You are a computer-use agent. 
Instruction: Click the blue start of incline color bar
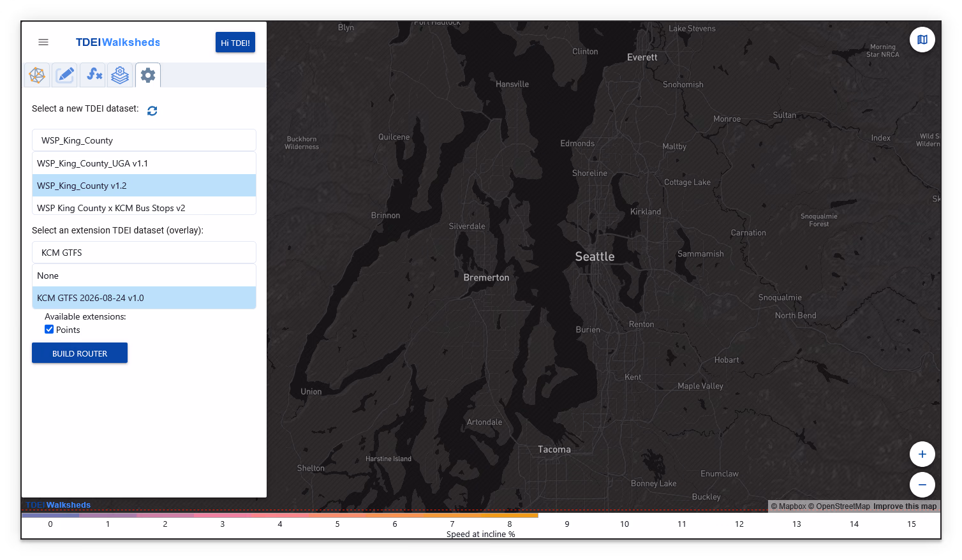(50, 515)
